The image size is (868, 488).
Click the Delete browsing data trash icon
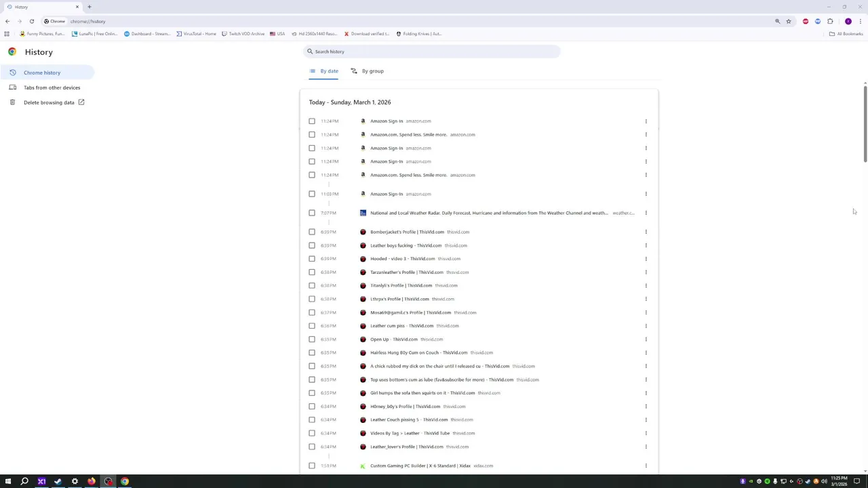(12, 102)
